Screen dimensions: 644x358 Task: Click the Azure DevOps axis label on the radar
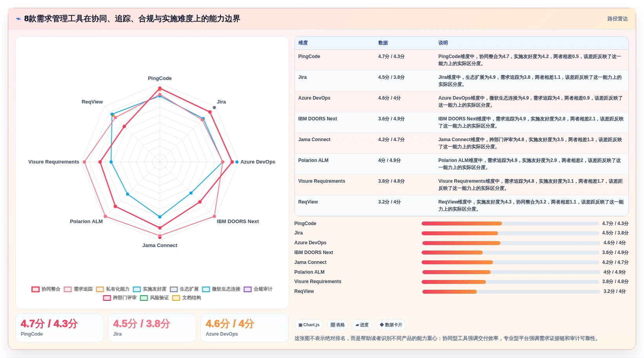point(258,162)
